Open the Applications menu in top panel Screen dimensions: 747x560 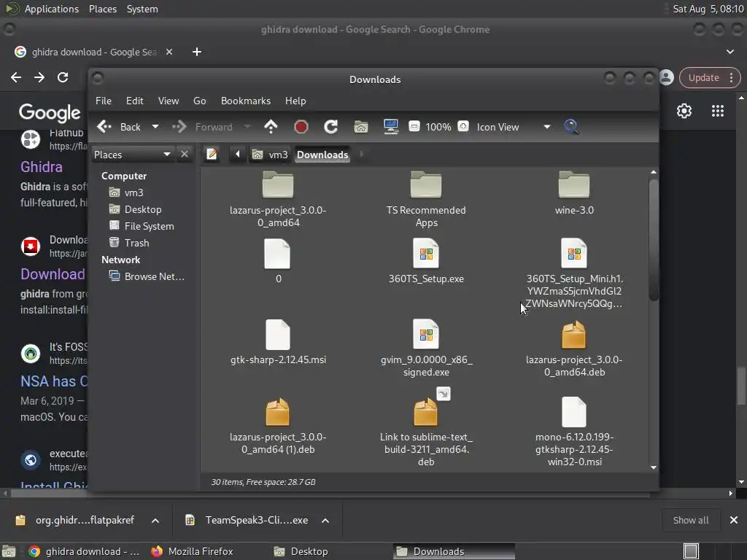[x=52, y=9]
